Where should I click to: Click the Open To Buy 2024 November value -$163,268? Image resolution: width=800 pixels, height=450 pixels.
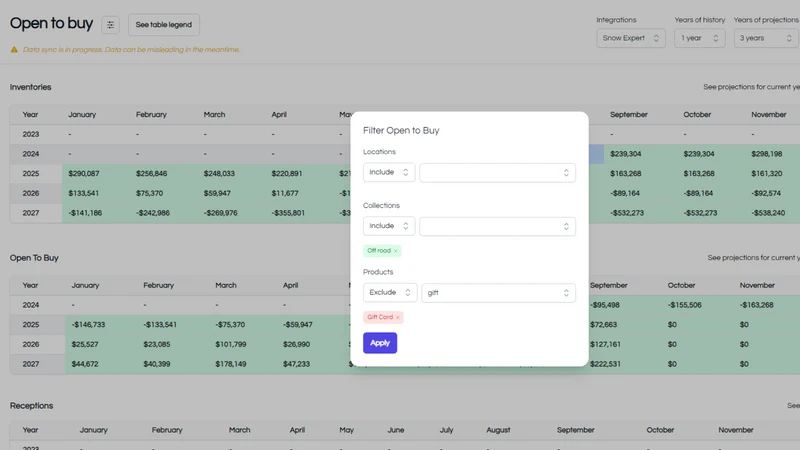coord(757,305)
